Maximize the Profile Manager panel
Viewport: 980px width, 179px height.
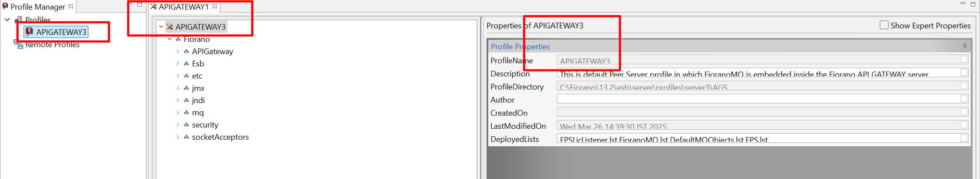pyautogui.click(x=140, y=4)
